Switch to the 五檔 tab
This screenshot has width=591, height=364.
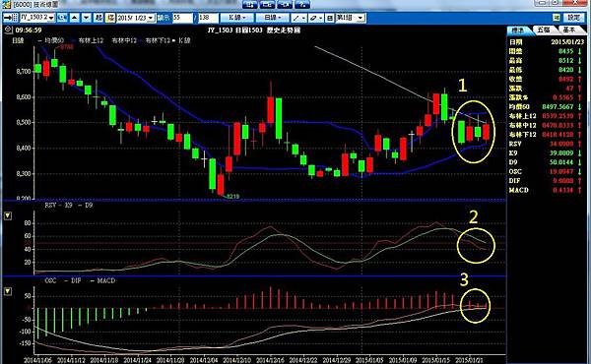click(544, 30)
